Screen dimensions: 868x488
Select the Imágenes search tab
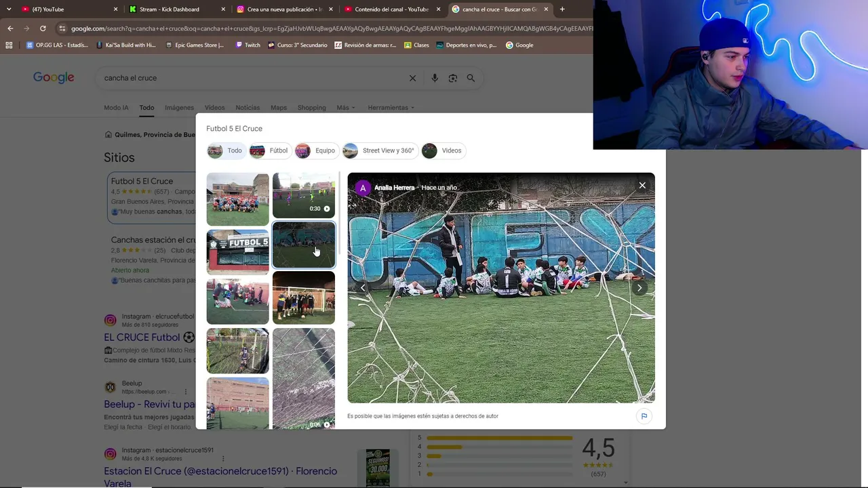tap(179, 108)
